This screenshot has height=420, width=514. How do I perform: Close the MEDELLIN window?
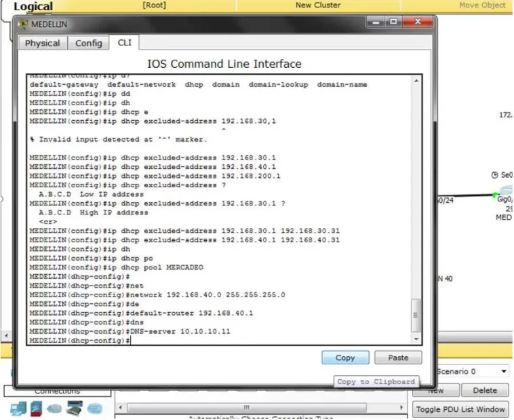tap(418, 22)
